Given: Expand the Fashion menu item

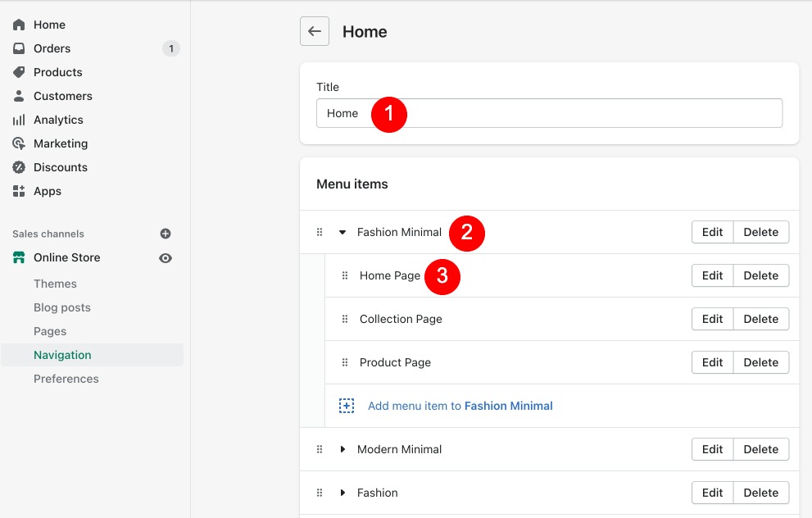Looking at the screenshot, I should [342, 493].
